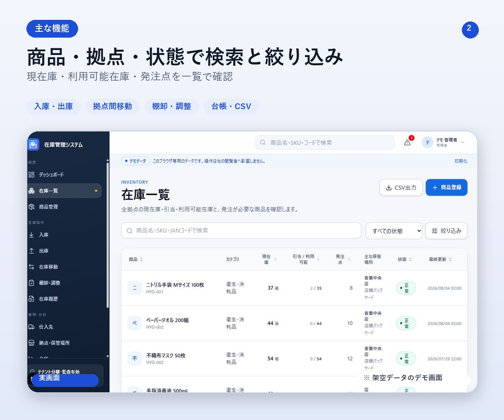504x420 pixels.
Task: Click the ニ avatar of ニトリル手袋 row
Action: [135, 288]
